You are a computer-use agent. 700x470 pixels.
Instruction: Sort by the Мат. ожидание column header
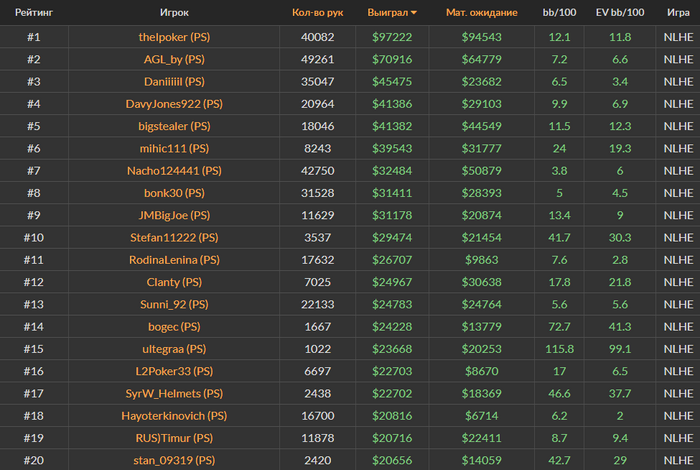click(x=482, y=12)
